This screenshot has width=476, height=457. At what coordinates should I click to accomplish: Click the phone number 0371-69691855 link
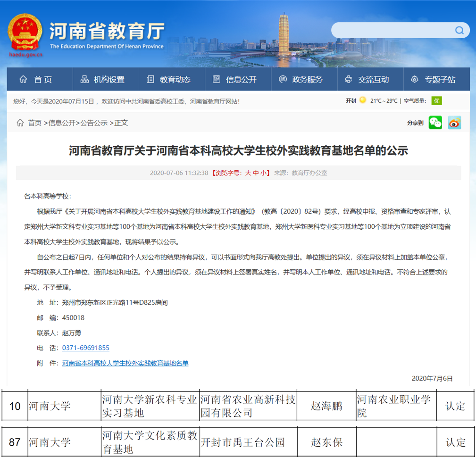click(85, 348)
